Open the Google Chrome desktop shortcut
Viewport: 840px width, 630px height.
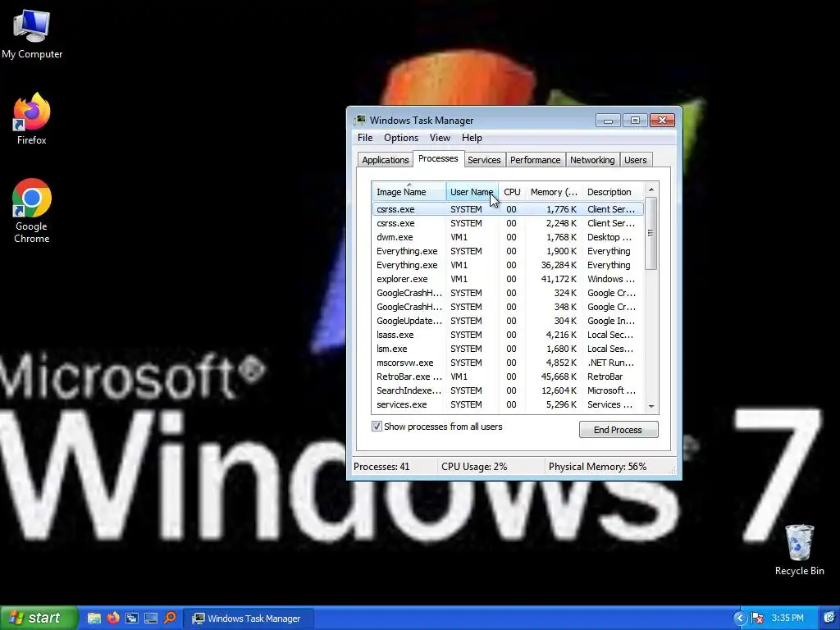point(32,211)
